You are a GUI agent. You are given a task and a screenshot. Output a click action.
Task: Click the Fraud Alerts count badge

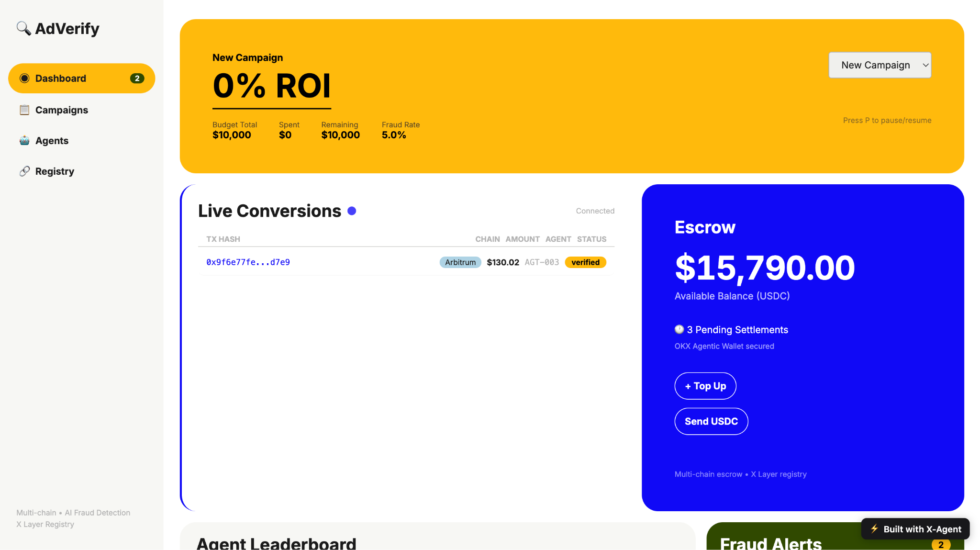coord(941,545)
